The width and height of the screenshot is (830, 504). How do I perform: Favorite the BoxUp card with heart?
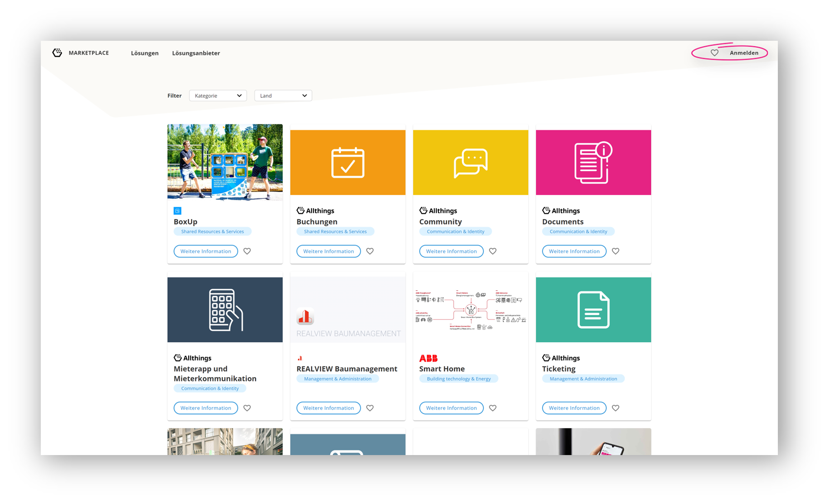pyautogui.click(x=247, y=251)
